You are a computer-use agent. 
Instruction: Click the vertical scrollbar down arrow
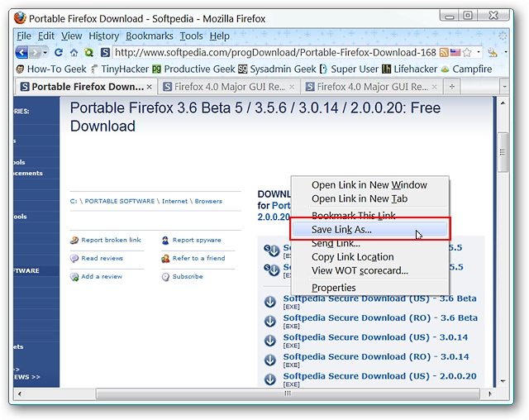503,381
